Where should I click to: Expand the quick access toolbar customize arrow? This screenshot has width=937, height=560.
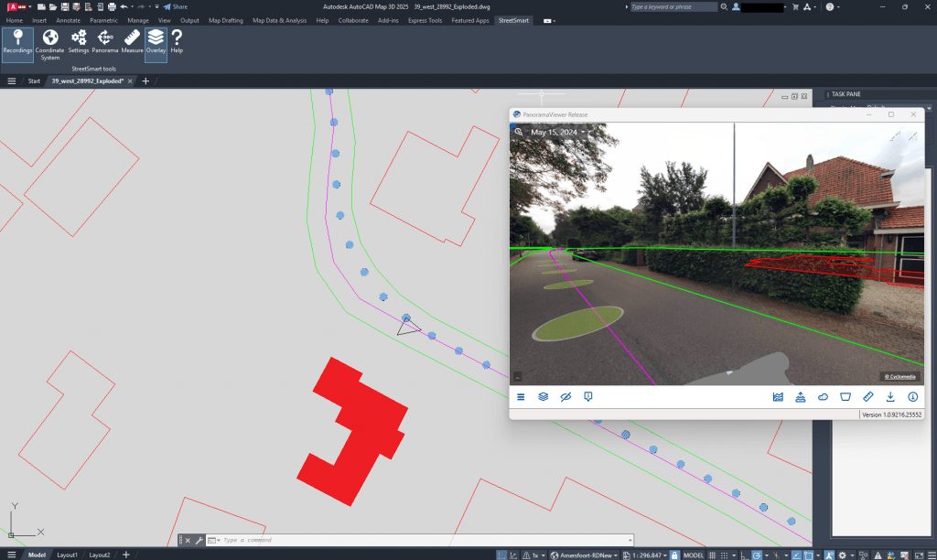(157, 6)
